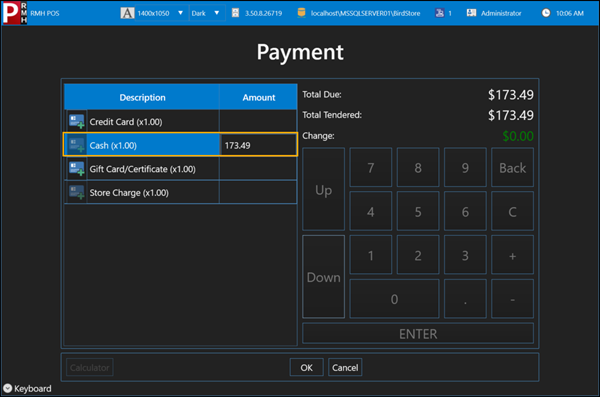Tap the keypad digit 5
Viewport: 600px width, 397px height.
pos(418,211)
